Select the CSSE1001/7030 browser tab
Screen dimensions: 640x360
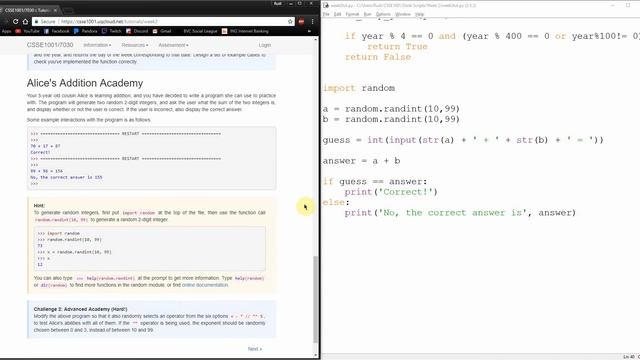tap(29, 10)
